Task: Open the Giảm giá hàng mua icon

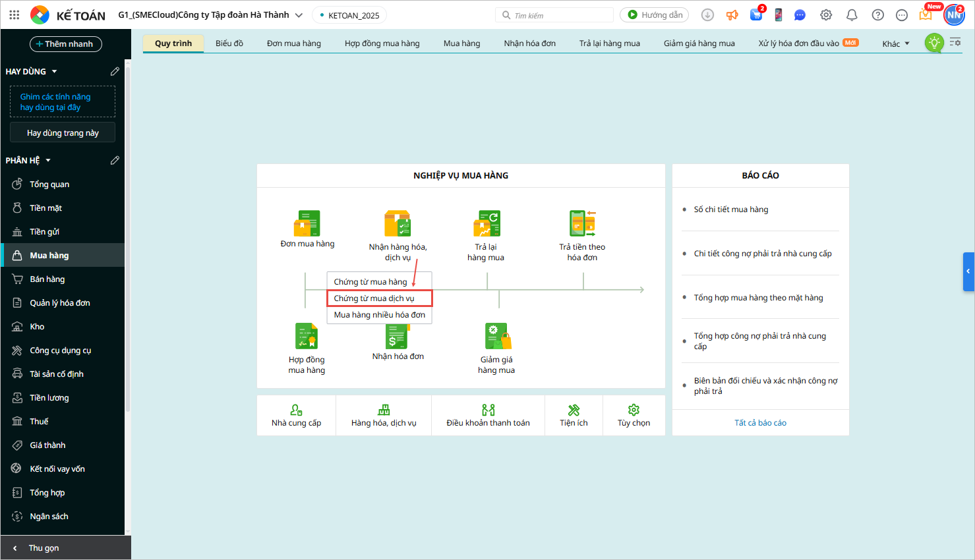Action: coord(497,336)
